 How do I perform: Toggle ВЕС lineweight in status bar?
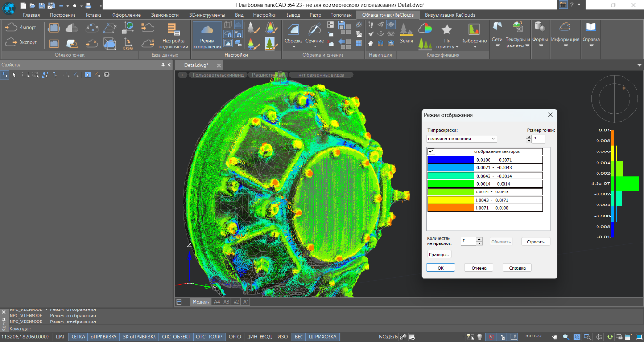click(x=298, y=337)
